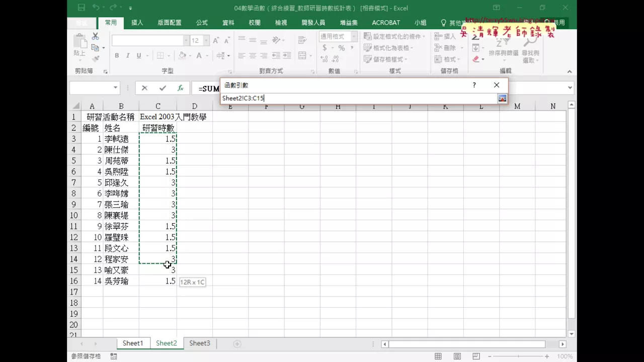Viewport: 644px width, 362px height.
Task: Click the Paste clipboard icon
Action: click(79, 41)
